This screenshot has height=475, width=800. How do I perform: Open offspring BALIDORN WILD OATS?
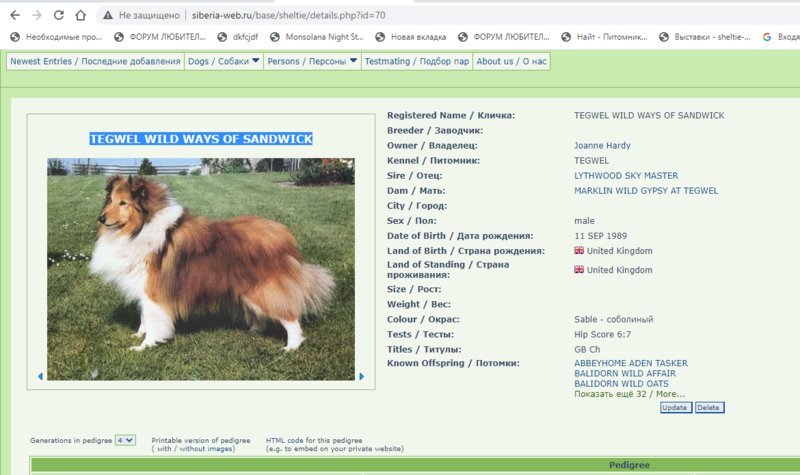(621, 384)
